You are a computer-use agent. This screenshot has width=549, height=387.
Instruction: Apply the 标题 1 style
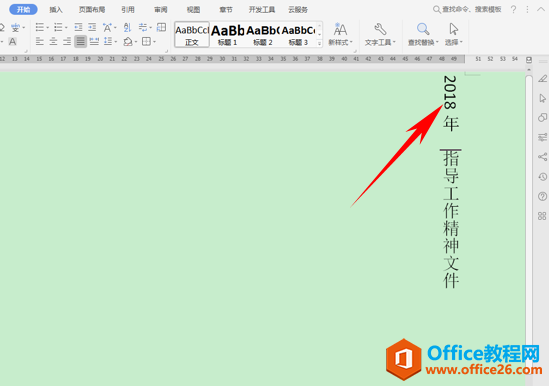228,35
